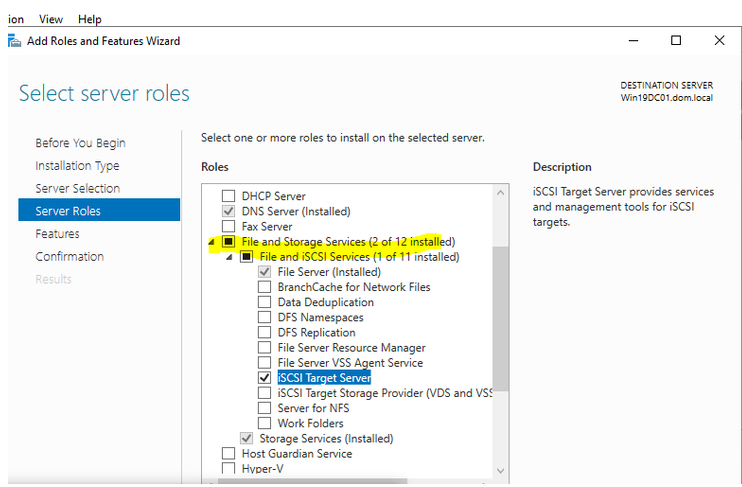Go to the Before You Begin step
Image resolution: width=742 pixels, height=487 pixels.
(80, 143)
